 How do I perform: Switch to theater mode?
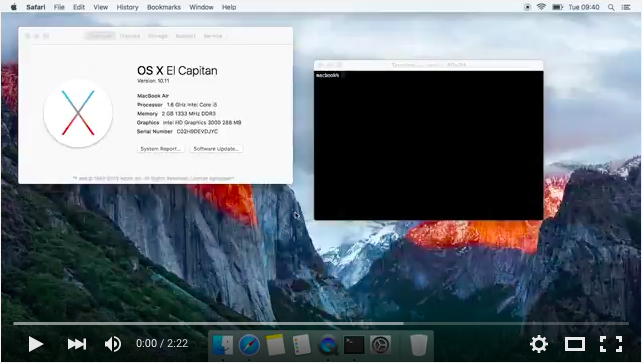pyautogui.click(x=575, y=344)
